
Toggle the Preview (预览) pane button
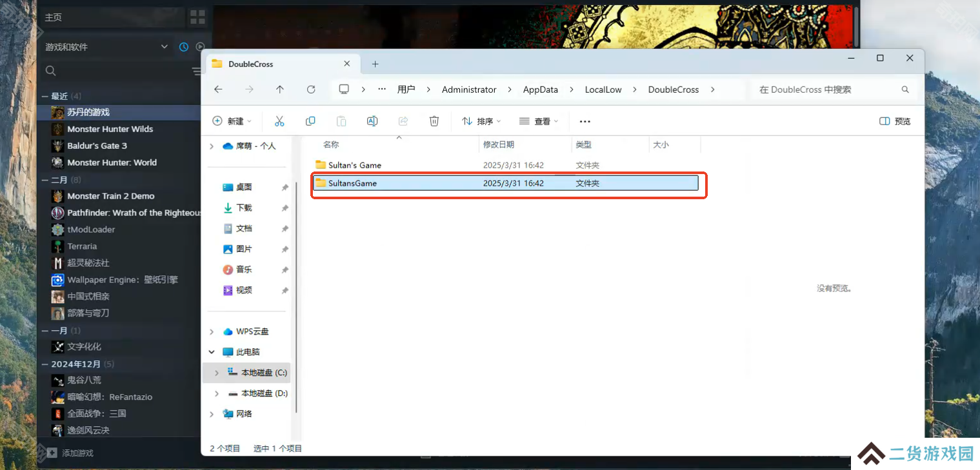point(895,121)
